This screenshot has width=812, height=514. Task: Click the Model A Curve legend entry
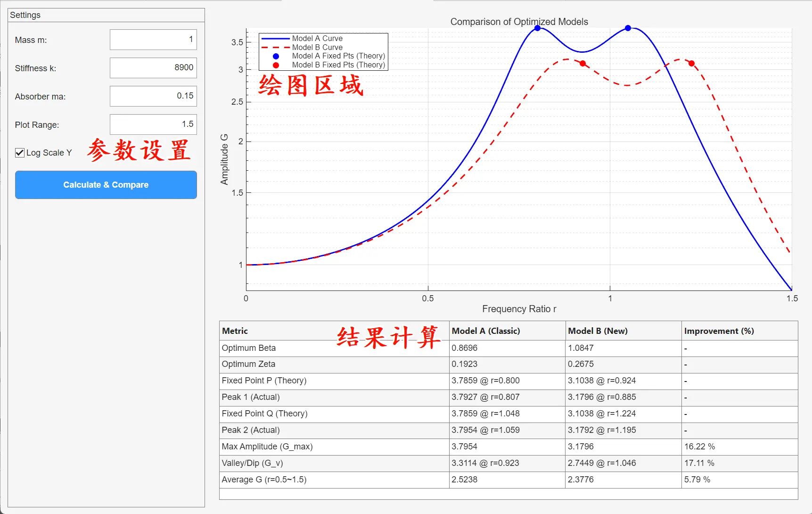tap(317, 38)
